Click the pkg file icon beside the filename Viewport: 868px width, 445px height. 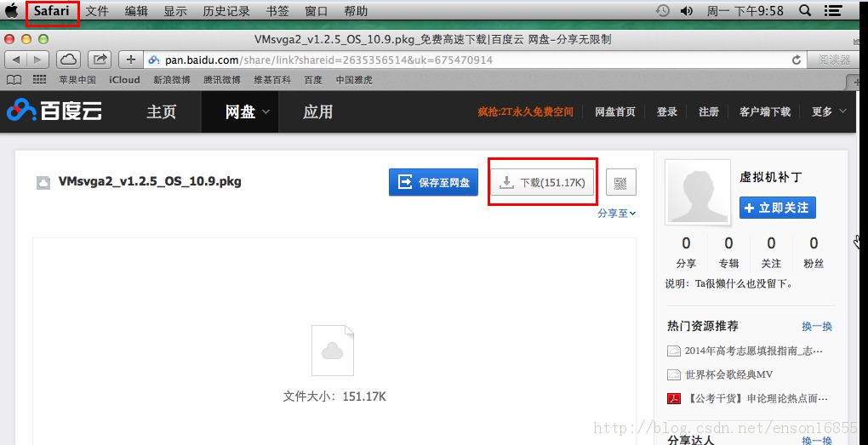[43, 183]
